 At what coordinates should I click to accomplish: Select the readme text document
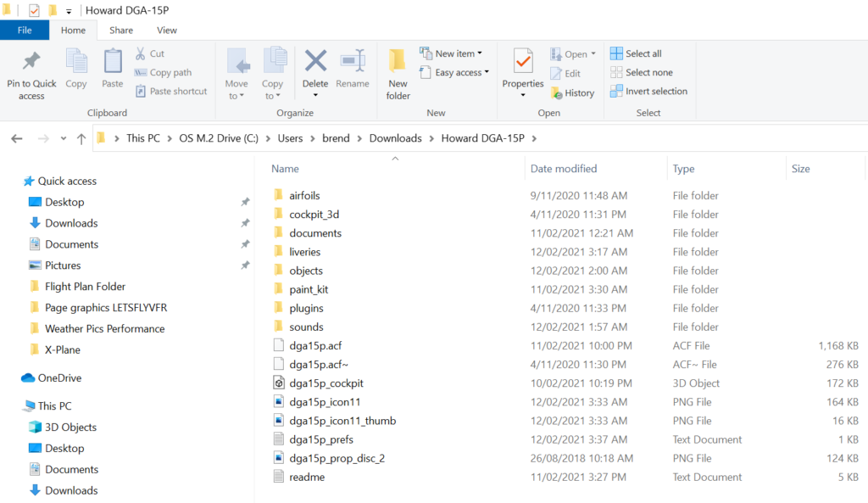[x=307, y=478]
